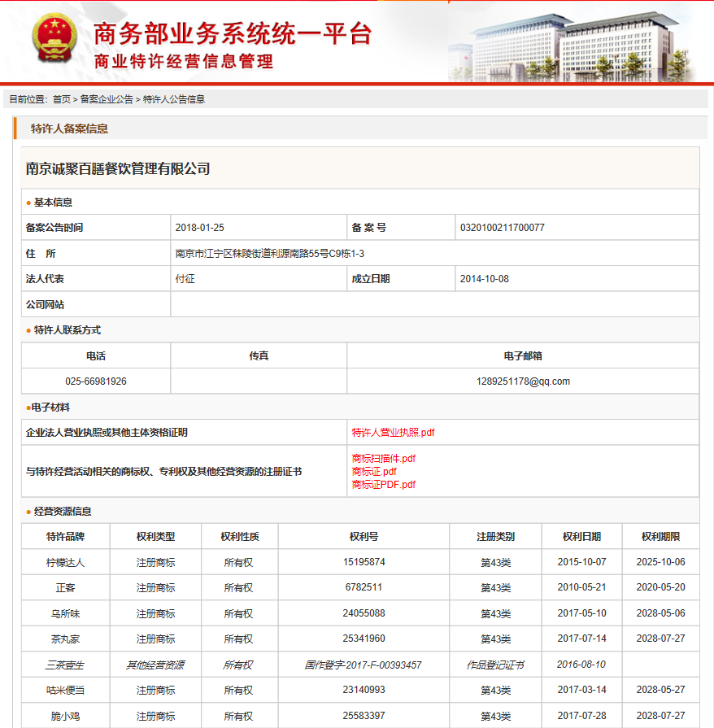
Task: Click rights number 25583397
Action: 364,716
